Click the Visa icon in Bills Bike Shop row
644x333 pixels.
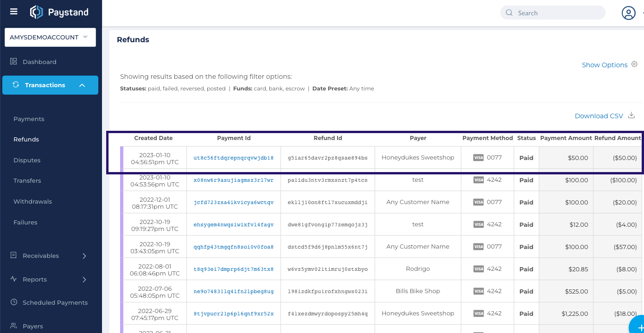tap(478, 291)
